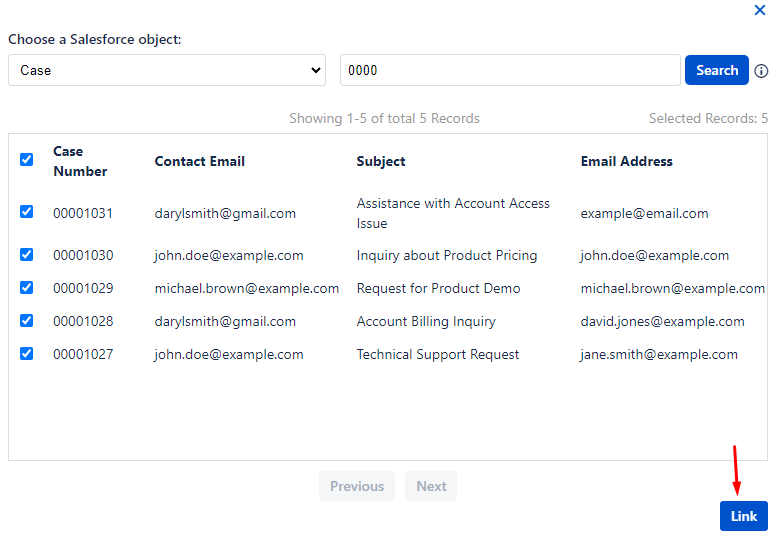Toggle checkbox for case 00001028
The width and height of the screenshot is (778, 536).
coord(26,321)
